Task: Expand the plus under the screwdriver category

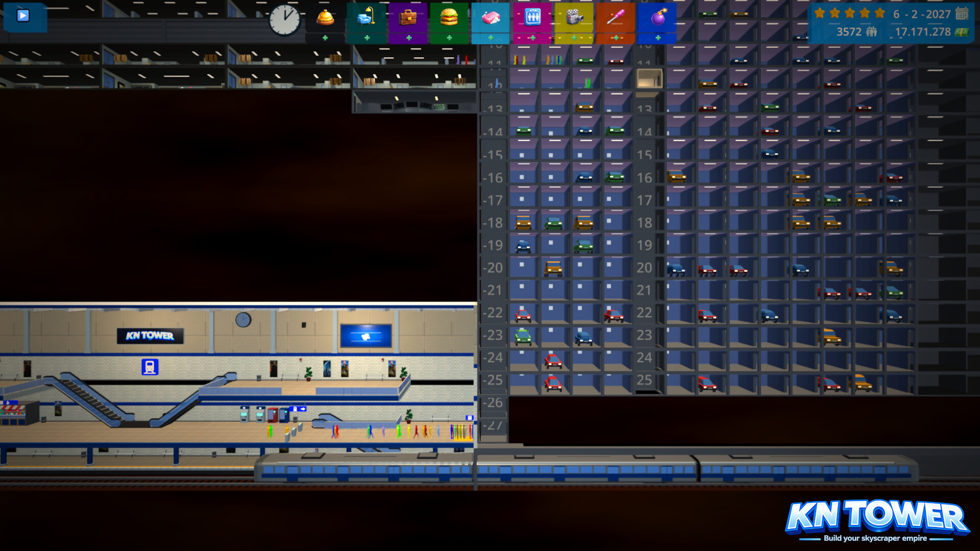Action: [616, 38]
